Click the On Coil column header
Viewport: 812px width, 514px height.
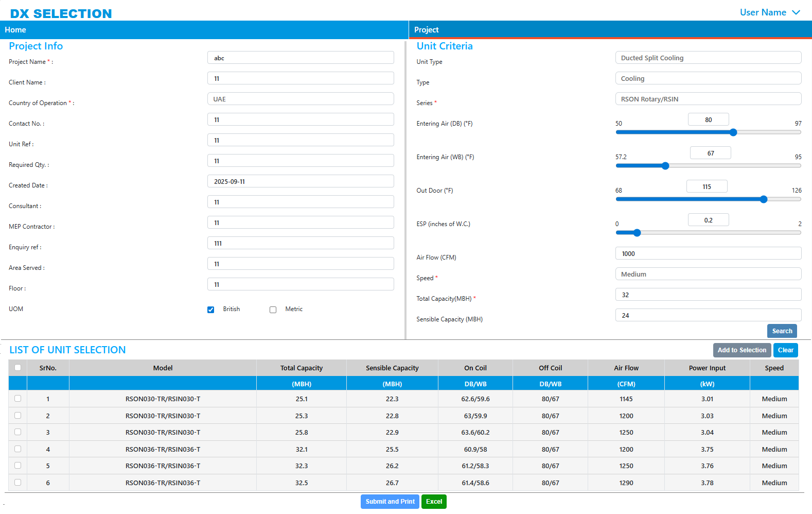[x=475, y=368]
